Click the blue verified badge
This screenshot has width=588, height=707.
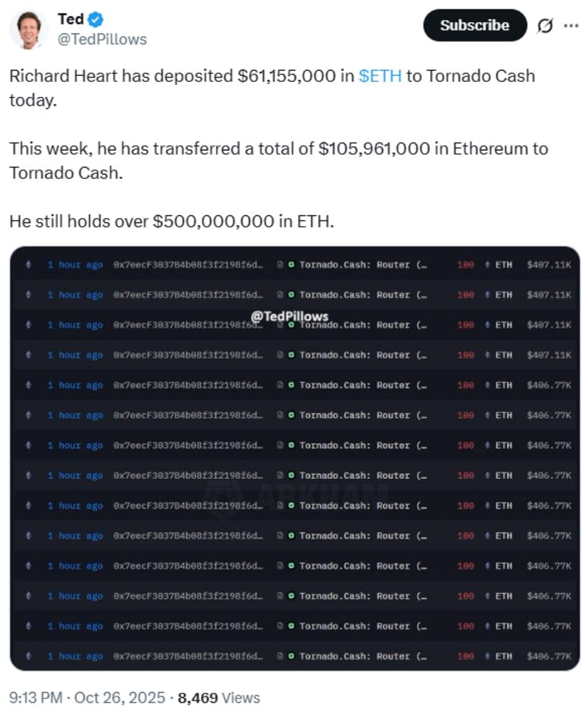pyautogui.click(x=96, y=19)
